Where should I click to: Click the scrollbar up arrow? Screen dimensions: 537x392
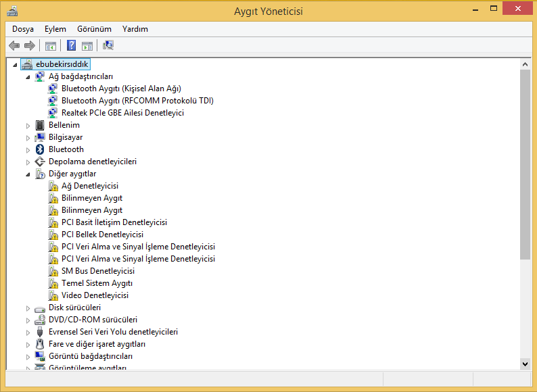click(x=525, y=64)
